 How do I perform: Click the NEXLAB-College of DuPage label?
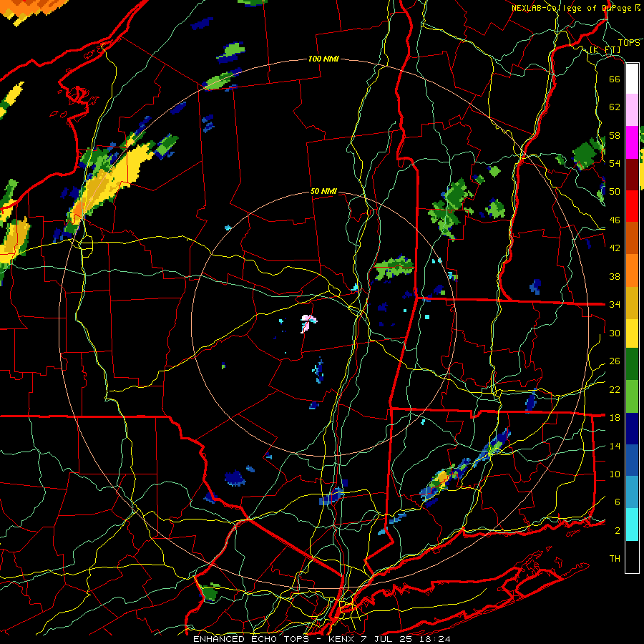pos(575,8)
